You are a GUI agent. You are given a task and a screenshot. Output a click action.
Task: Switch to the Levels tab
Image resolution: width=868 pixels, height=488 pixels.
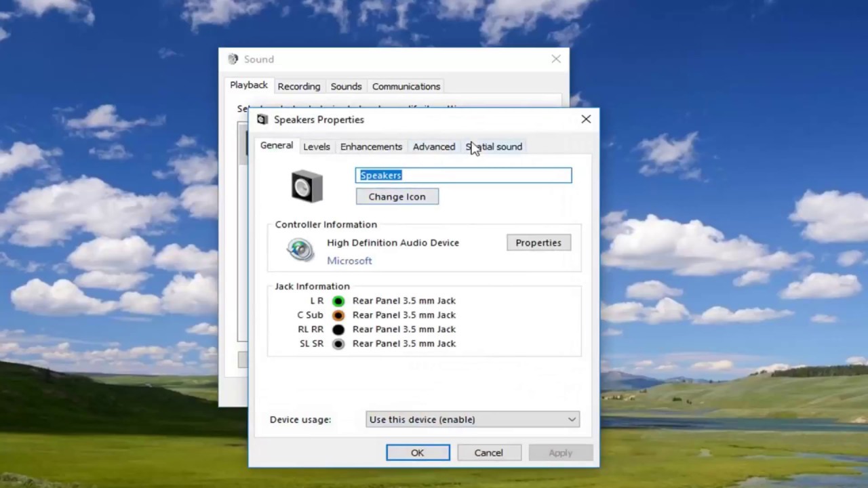click(x=317, y=146)
